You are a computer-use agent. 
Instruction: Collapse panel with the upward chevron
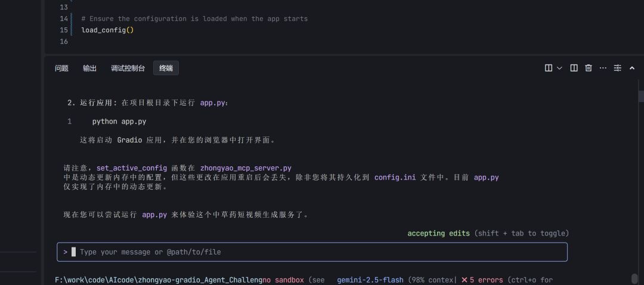(632, 68)
